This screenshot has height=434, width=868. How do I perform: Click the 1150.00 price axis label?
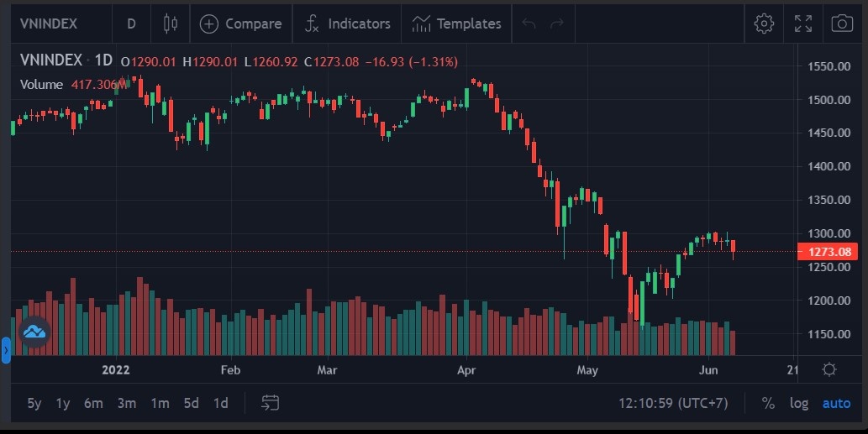pos(829,334)
